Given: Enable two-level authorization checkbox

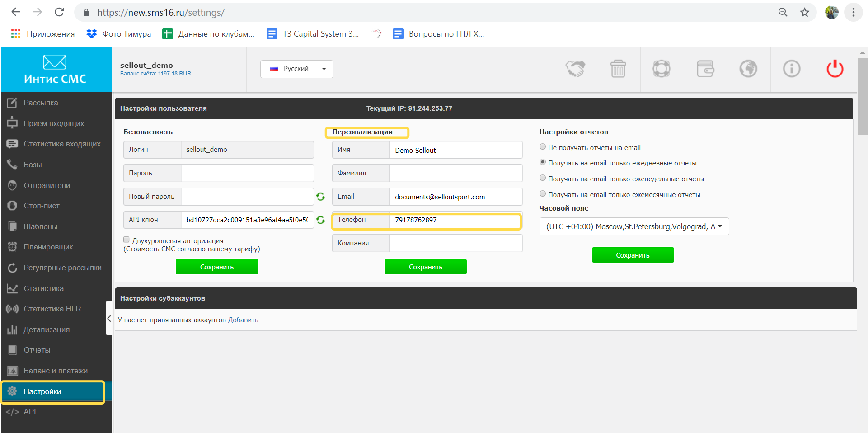Looking at the screenshot, I should pyautogui.click(x=127, y=240).
